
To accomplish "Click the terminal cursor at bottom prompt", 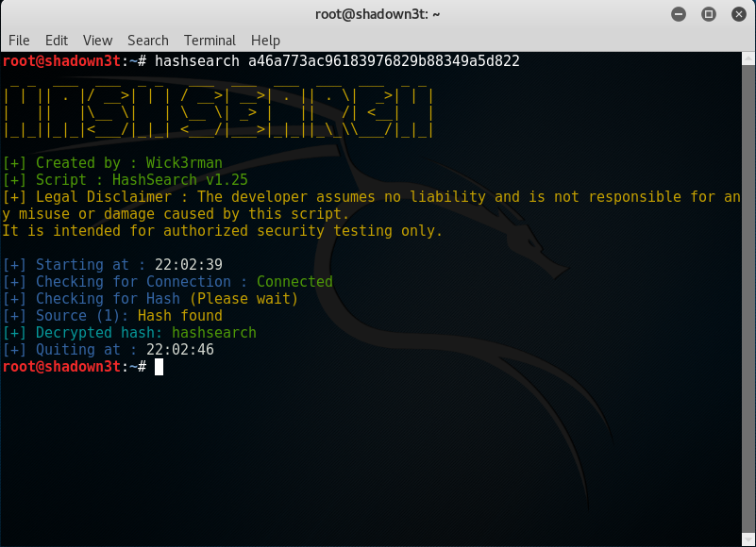I will coord(159,367).
